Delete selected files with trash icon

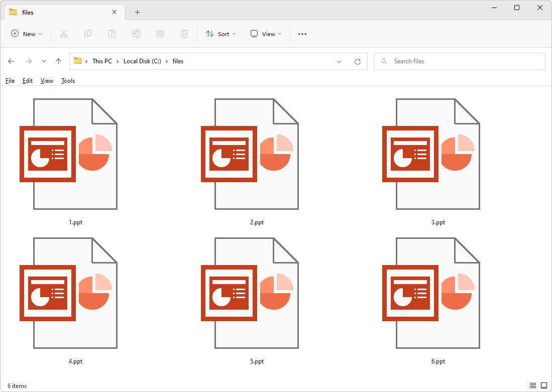tap(184, 34)
